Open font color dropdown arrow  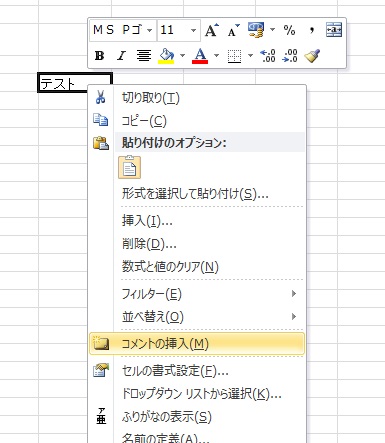point(216,55)
